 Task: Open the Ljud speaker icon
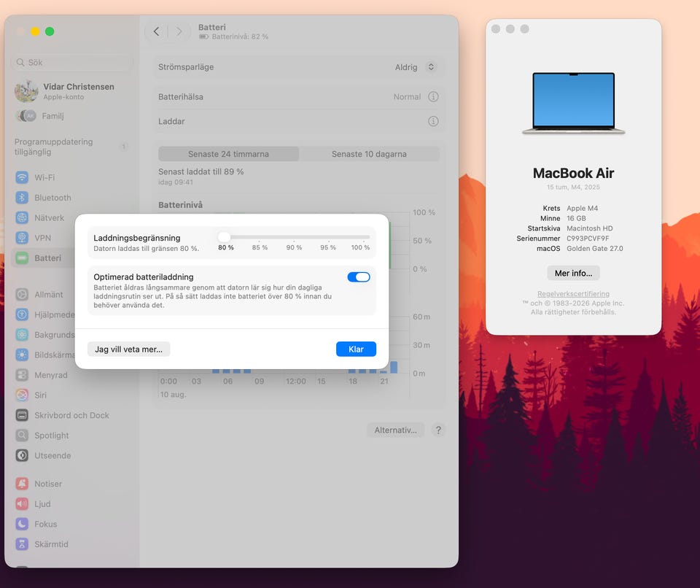tap(22, 503)
